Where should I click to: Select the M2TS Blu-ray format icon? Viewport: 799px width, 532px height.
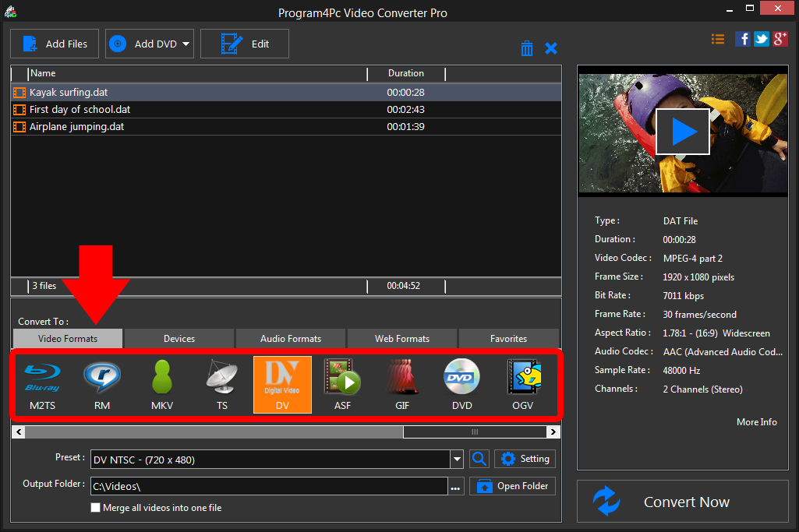pyautogui.click(x=44, y=385)
